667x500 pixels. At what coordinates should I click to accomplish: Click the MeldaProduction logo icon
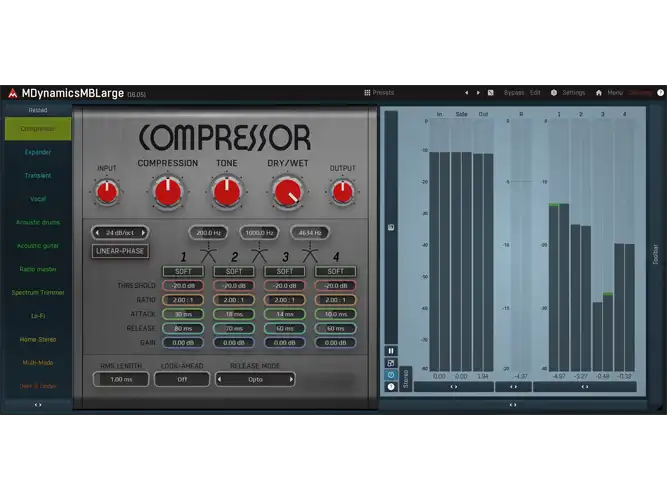click(x=13, y=93)
